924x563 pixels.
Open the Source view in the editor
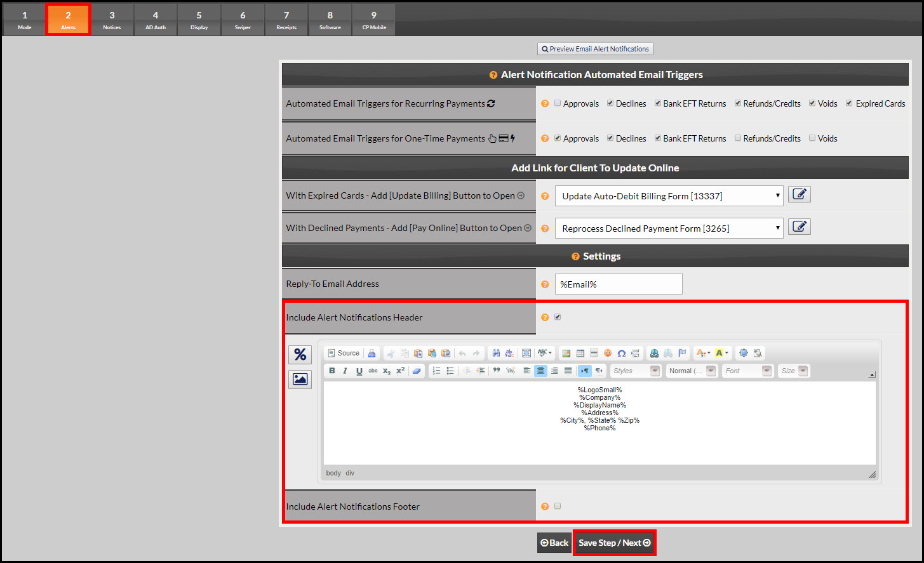(343, 353)
